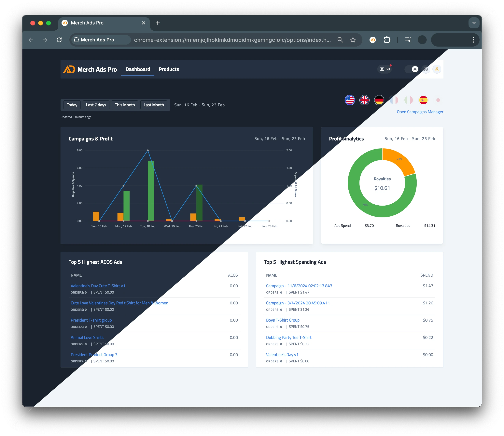Screen dimensions: 504x436
Task: Select the United Kingdom flag marketplace
Action: [364, 100]
